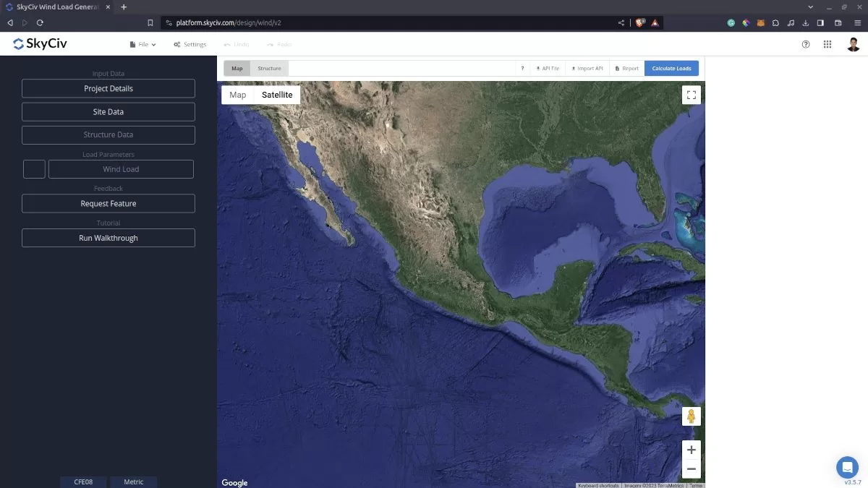Open the Project Details panel
Image resolution: width=868 pixels, height=488 pixels.
click(109, 88)
